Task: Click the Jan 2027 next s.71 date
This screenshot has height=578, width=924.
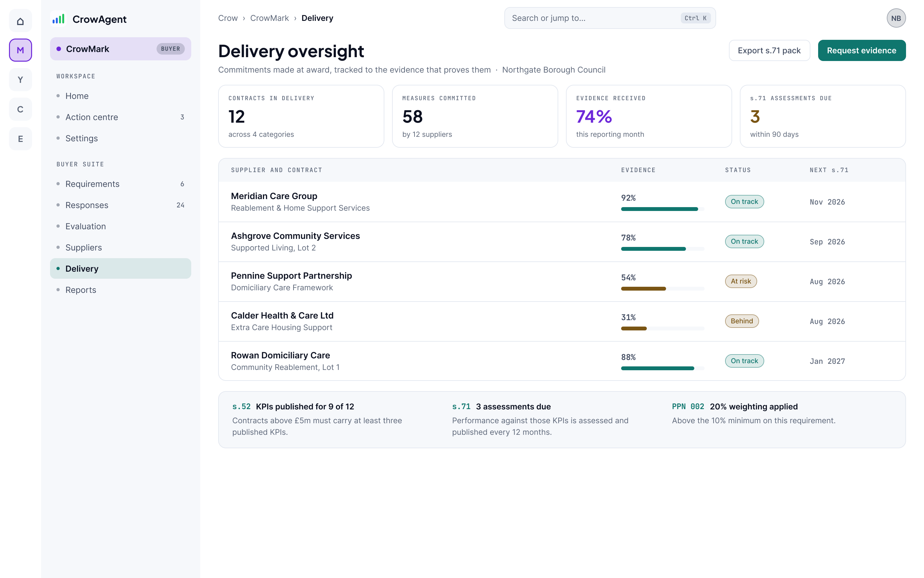Action: (827, 361)
